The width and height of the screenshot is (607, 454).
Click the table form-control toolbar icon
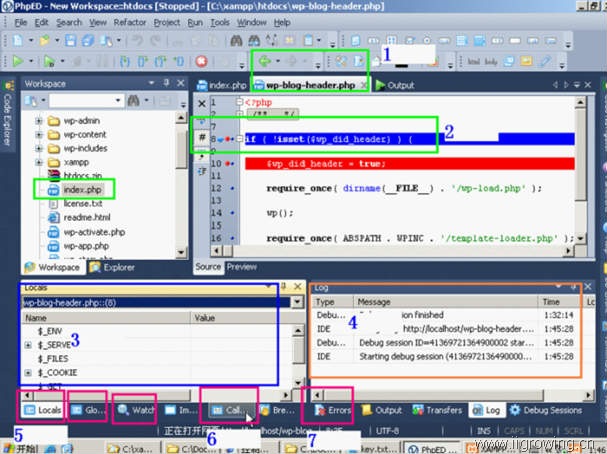click(461, 40)
